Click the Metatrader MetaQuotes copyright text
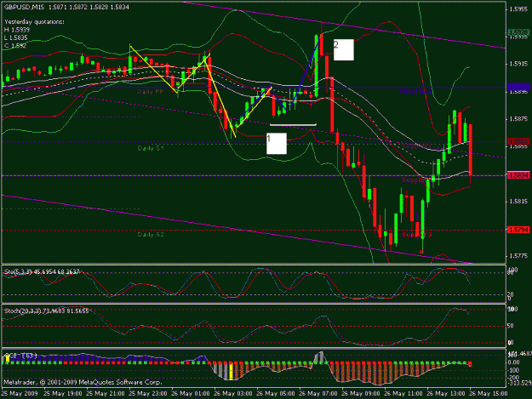Viewport: 532px width, 399px height. (83, 382)
